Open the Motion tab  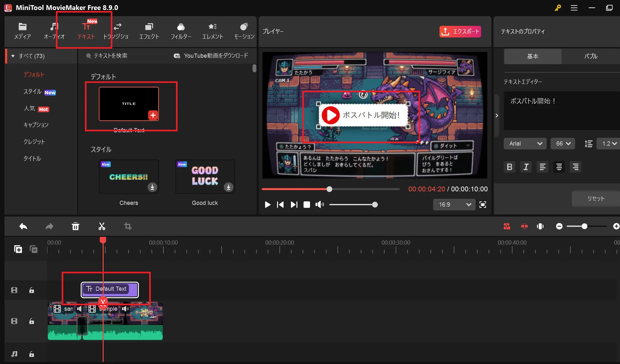(x=244, y=31)
